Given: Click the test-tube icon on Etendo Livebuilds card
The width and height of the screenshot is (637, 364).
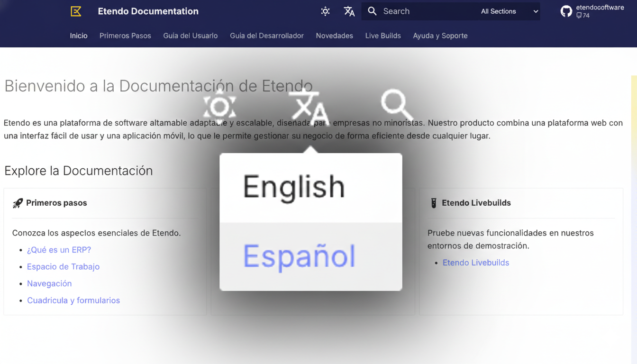Looking at the screenshot, I should pyautogui.click(x=433, y=202).
